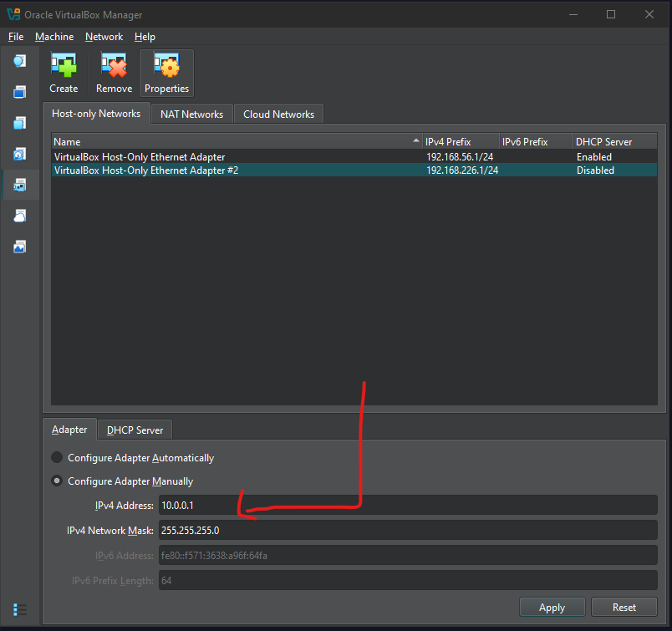Viewport: 672px width, 631px height.
Task: Apply the adapter settings
Action: click(552, 608)
